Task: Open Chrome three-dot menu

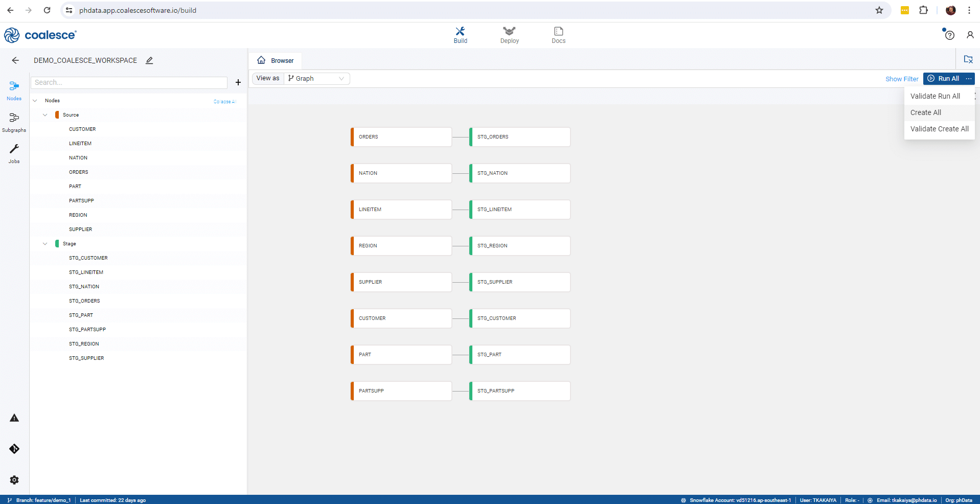Action: (x=969, y=10)
